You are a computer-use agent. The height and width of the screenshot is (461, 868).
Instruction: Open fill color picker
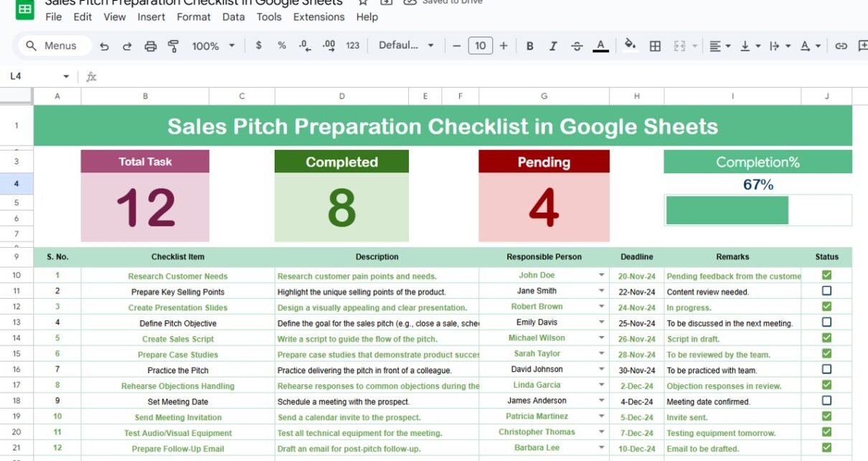(x=630, y=45)
